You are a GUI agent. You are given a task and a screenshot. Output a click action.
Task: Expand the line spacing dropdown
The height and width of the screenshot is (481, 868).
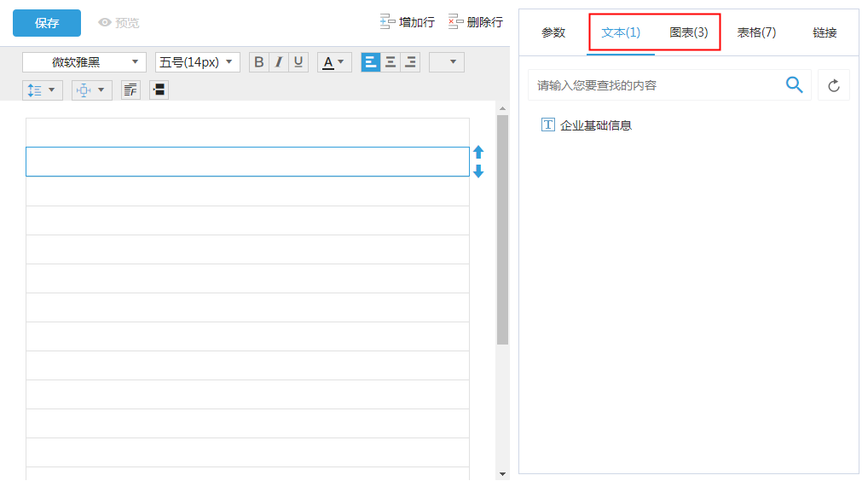pyautogui.click(x=42, y=90)
